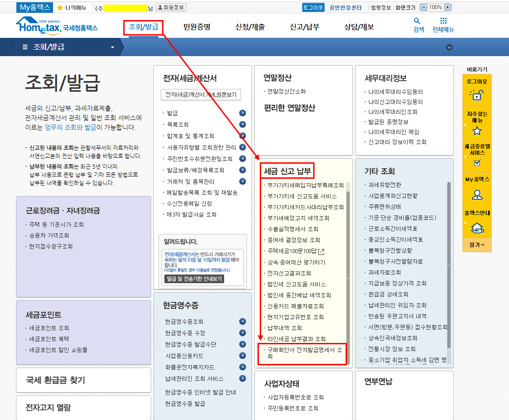Open 구매확인서 전자발급명세서 조회 link
Image resolution: width=509 pixels, height=420 pixels.
[x=301, y=354]
